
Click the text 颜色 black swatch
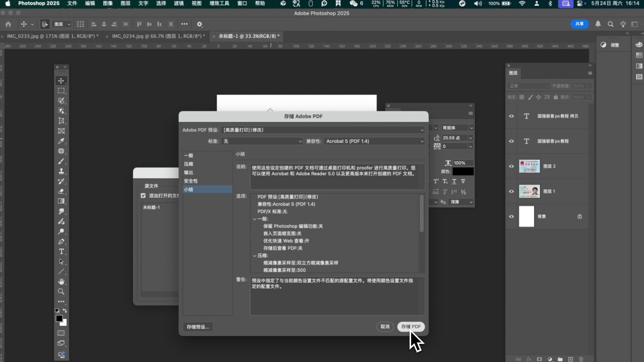[463, 172]
